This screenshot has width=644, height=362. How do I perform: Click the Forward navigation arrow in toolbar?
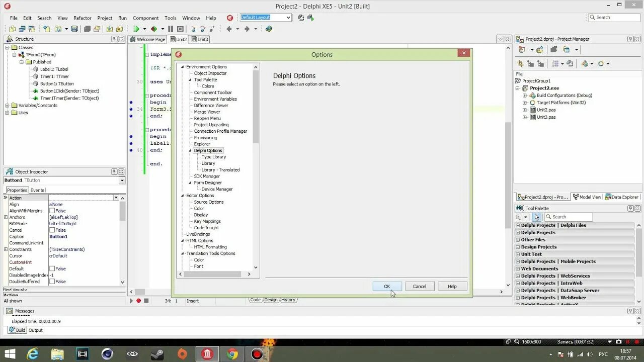click(247, 29)
